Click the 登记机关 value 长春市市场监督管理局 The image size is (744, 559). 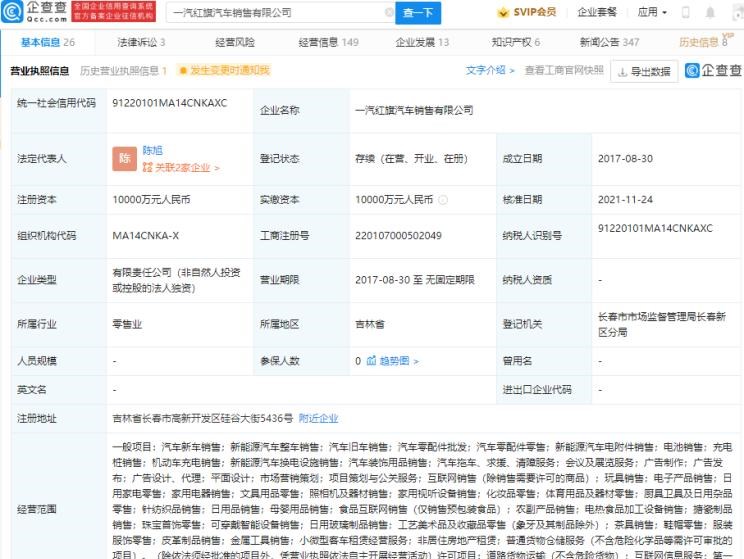pos(662,324)
